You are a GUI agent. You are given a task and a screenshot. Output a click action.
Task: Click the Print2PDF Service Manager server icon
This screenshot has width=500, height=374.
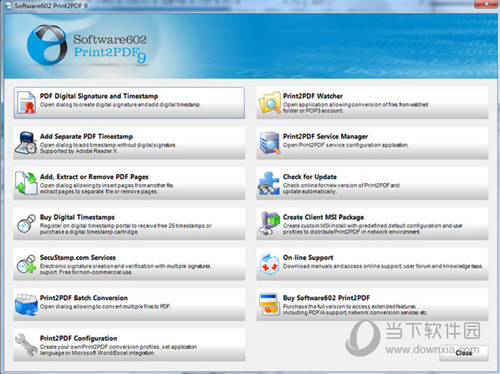[269, 143]
